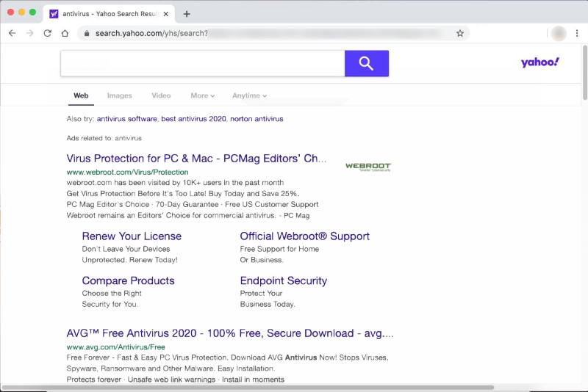Expand the Anytime filter dropdown

click(249, 95)
